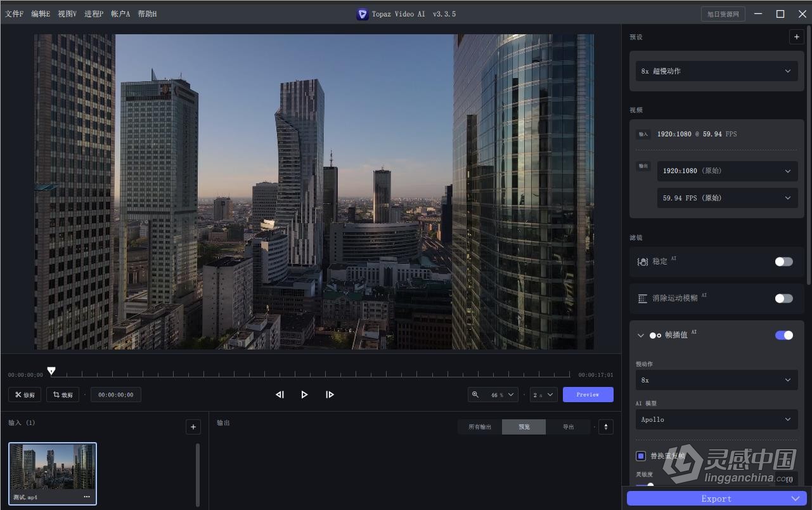812x510 pixels.
Task: Enable the 稳定 AI filter
Action: coord(783,261)
